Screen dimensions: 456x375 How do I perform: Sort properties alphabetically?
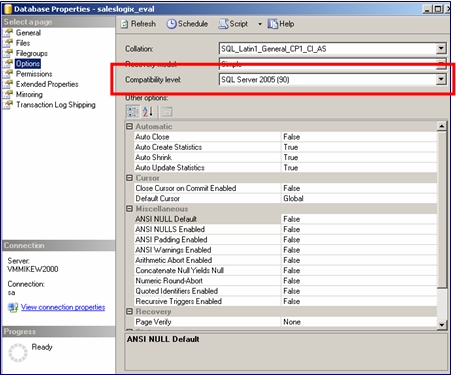click(148, 112)
